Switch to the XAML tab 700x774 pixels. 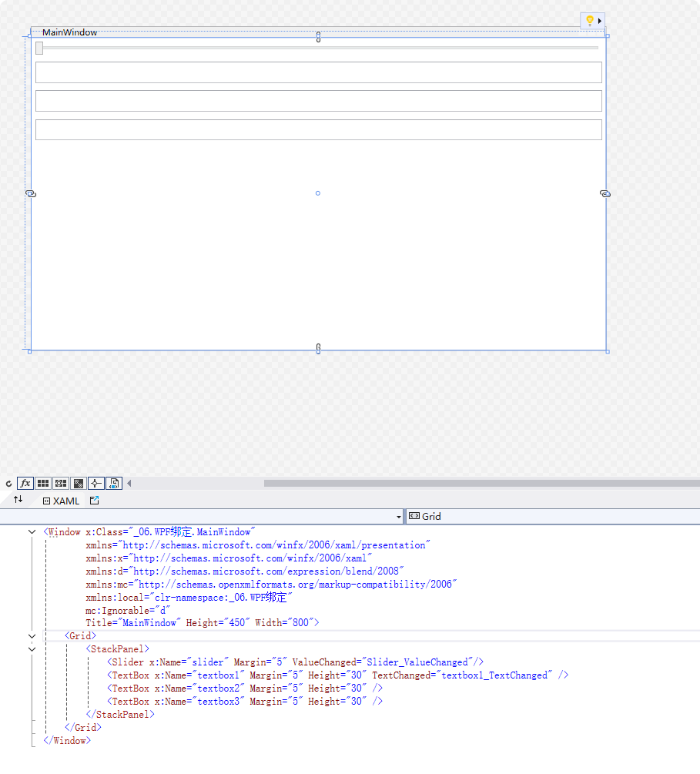pos(61,501)
